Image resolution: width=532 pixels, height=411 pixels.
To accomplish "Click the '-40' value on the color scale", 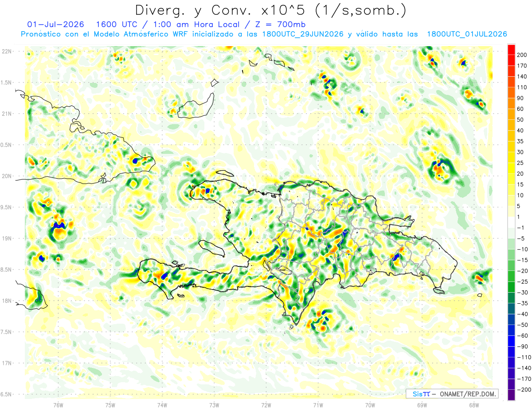I will coord(522,314).
